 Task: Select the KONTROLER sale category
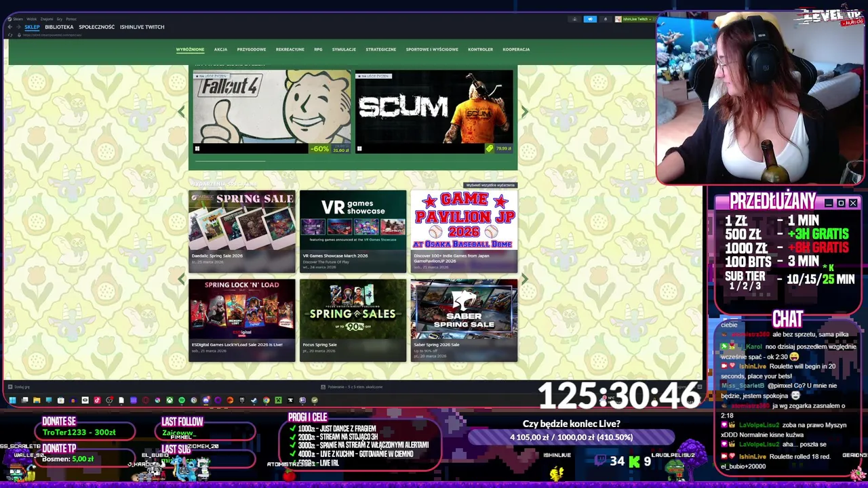(x=480, y=49)
